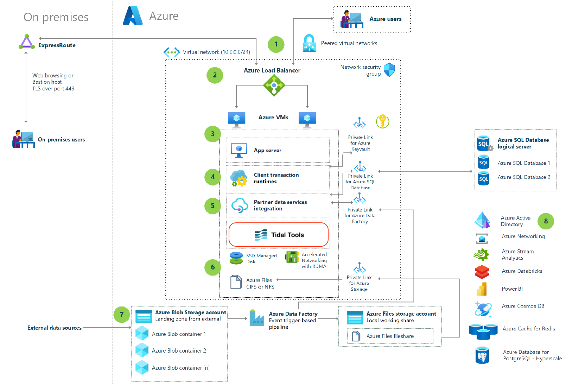Click the Azure Blob container 1 icon

[x=142, y=333]
